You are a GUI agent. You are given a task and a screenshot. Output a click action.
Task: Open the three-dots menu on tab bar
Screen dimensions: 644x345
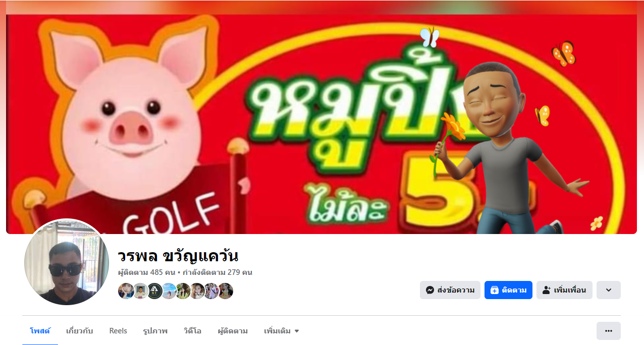[x=608, y=331]
